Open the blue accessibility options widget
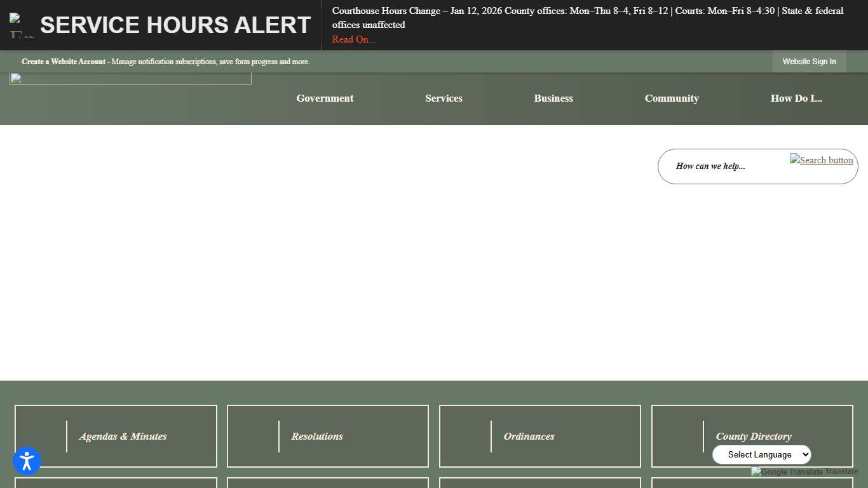This screenshot has height=488, width=868. click(27, 461)
